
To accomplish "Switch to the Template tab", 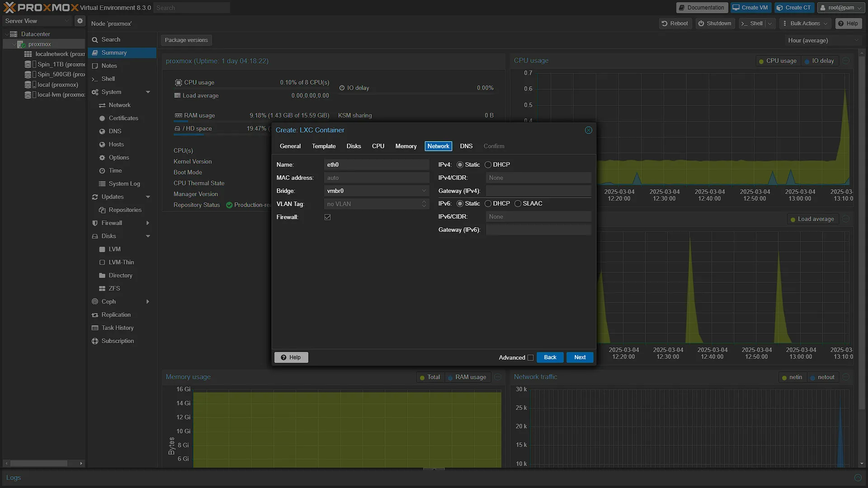I will tap(324, 146).
